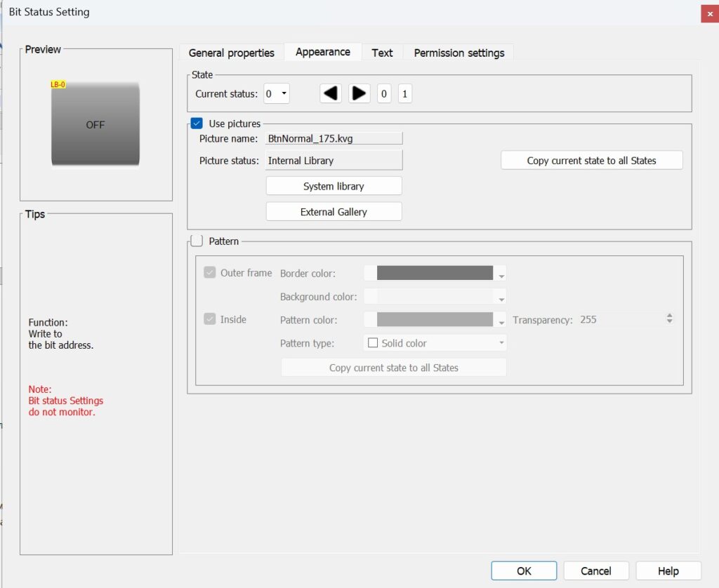
Task: Adjust the Transparency spinner arrows
Action: [x=669, y=319]
